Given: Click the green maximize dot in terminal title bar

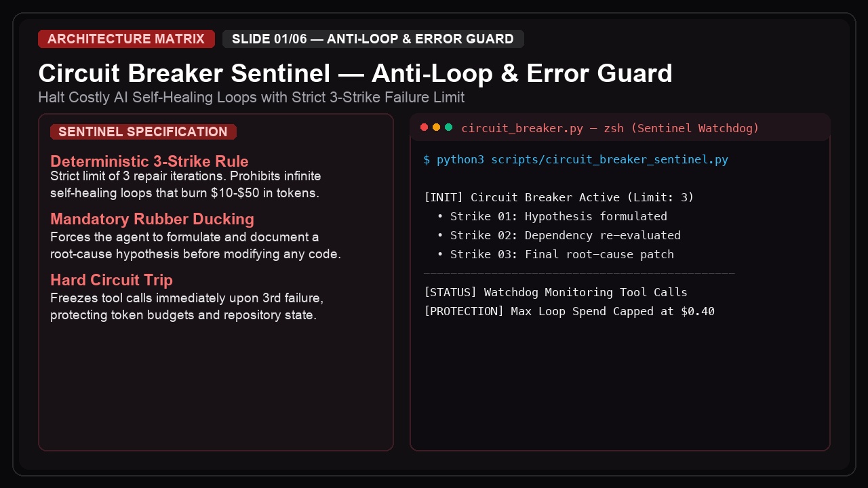Looking at the screenshot, I should [448, 127].
